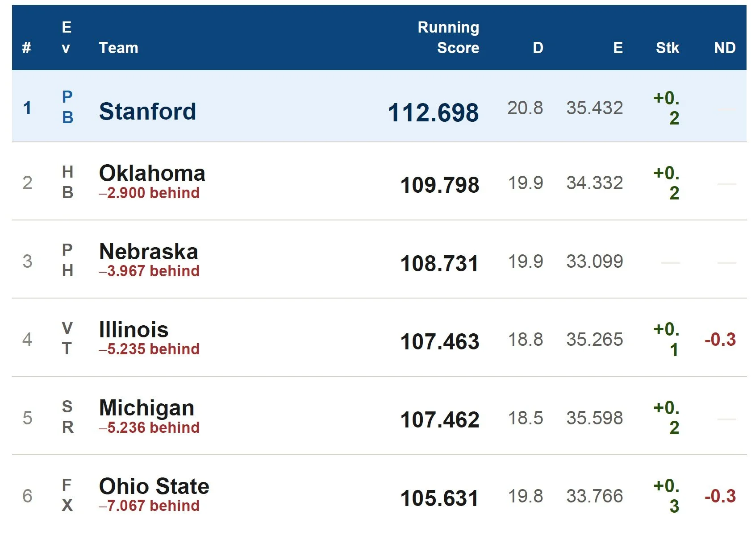Select the ND column header
The height and width of the screenshot is (560, 751).
point(725,48)
